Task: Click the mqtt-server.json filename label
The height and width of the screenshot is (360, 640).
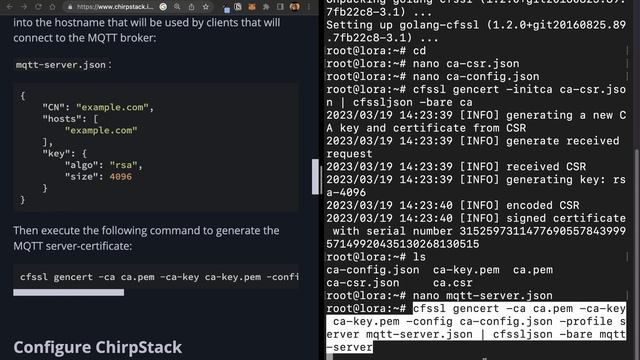Action: click(x=61, y=64)
